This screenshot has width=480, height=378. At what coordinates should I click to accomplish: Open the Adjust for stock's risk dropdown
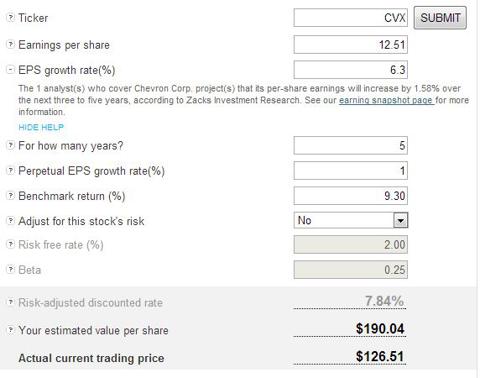click(x=351, y=220)
